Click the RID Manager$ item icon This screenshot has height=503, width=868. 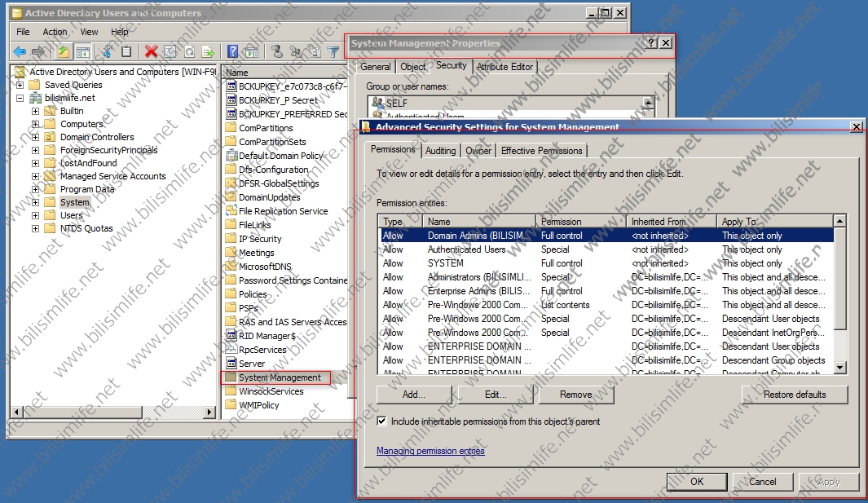point(231,336)
